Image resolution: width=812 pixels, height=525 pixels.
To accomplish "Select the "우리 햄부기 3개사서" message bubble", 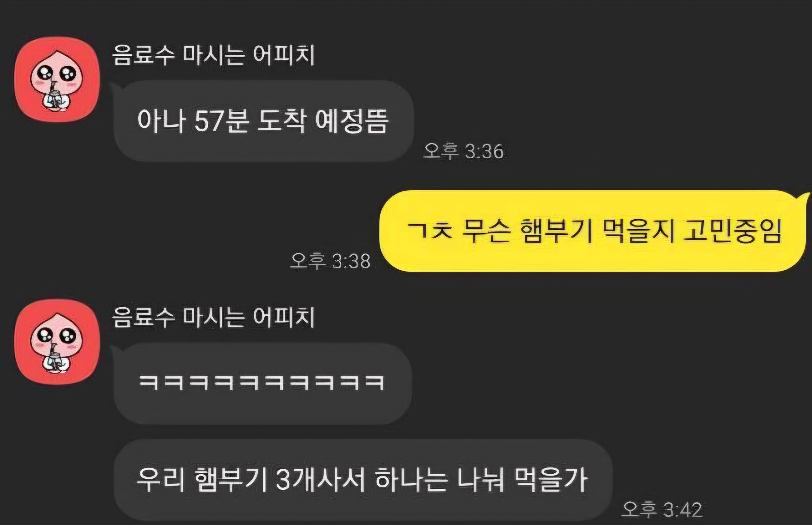I will click(363, 480).
